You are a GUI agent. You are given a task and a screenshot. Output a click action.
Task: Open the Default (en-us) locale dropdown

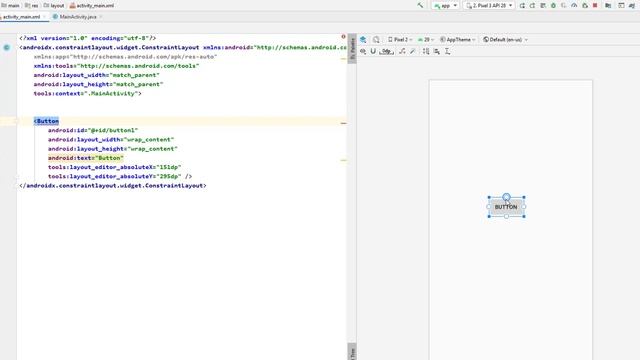click(505, 40)
